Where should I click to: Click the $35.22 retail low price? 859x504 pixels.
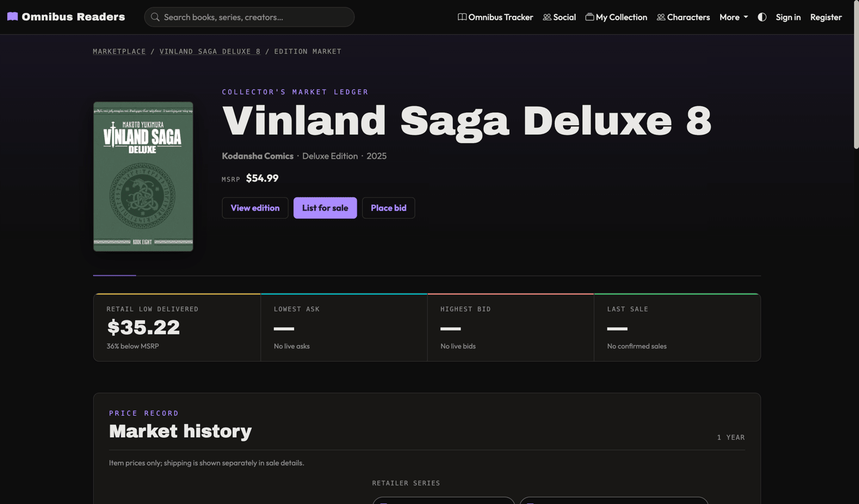[143, 327]
